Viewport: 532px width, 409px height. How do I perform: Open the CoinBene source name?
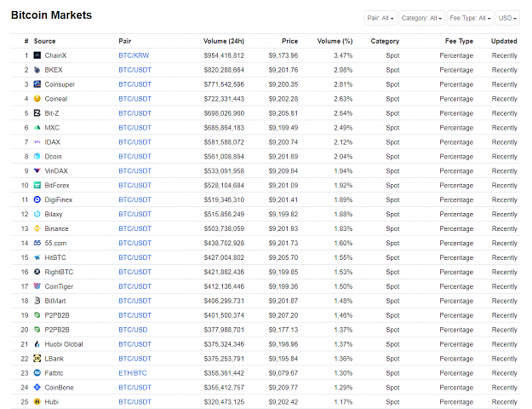[59, 388]
